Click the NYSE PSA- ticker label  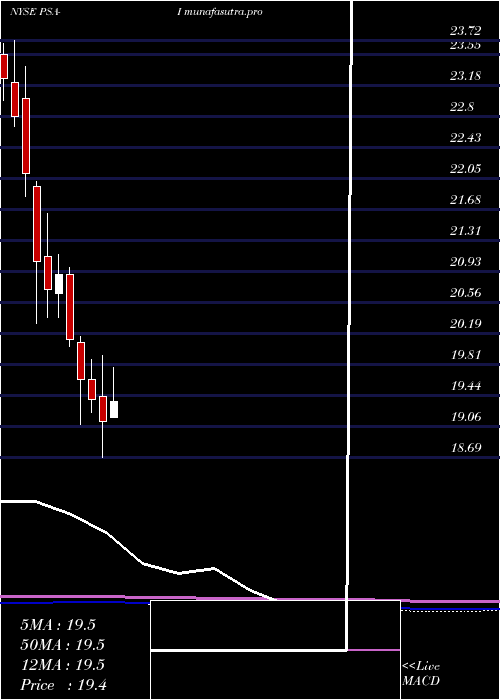tap(35, 12)
